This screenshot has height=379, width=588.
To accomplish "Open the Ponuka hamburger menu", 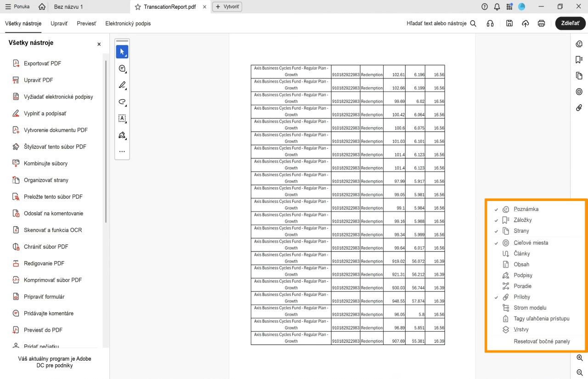I will (17, 6).
